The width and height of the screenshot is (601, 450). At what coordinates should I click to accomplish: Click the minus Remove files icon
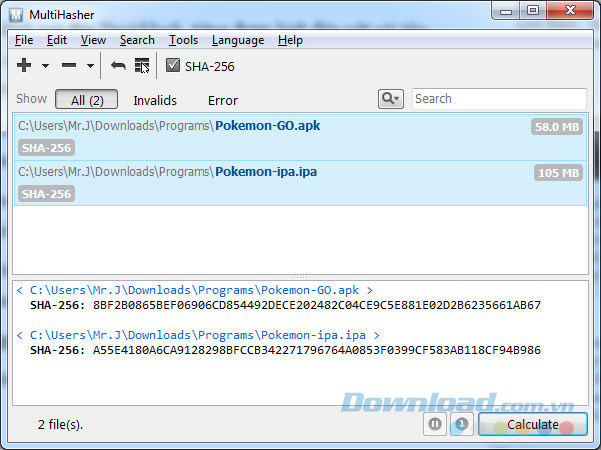pyautogui.click(x=69, y=65)
